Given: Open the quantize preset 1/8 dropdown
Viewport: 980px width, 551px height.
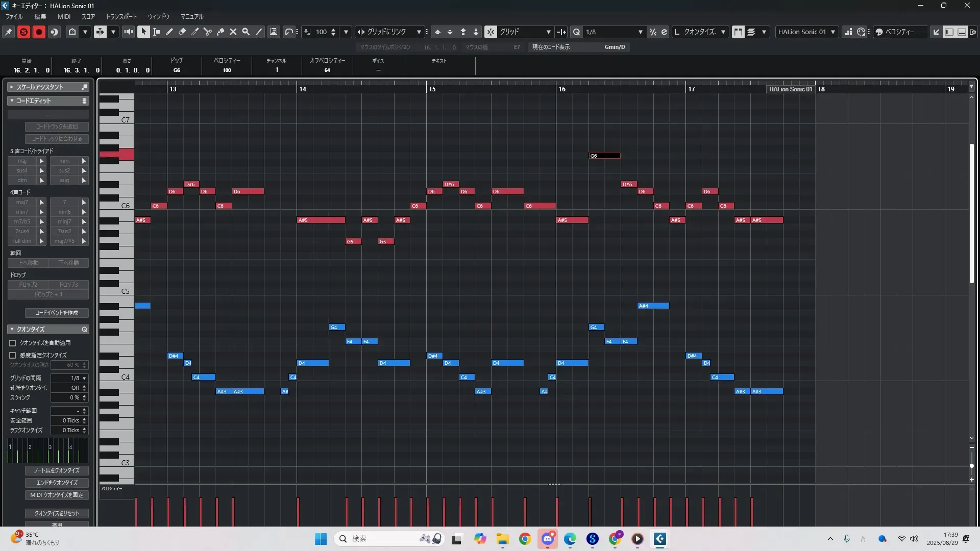Looking at the screenshot, I should pos(640,32).
